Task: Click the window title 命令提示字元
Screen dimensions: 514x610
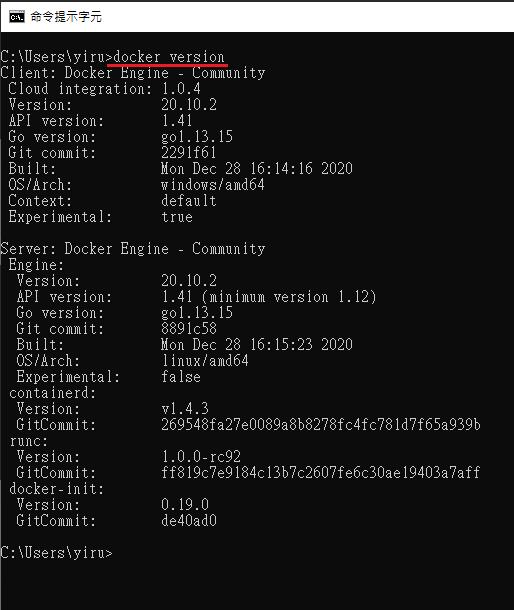Action: pyautogui.click(x=66, y=17)
